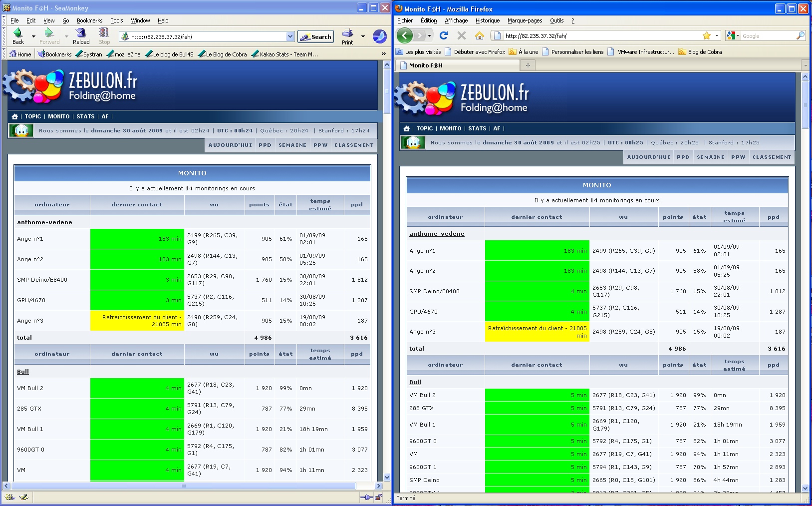The height and width of the screenshot is (506, 812).
Task: Click Firefox's Home icon
Action: pyautogui.click(x=479, y=35)
